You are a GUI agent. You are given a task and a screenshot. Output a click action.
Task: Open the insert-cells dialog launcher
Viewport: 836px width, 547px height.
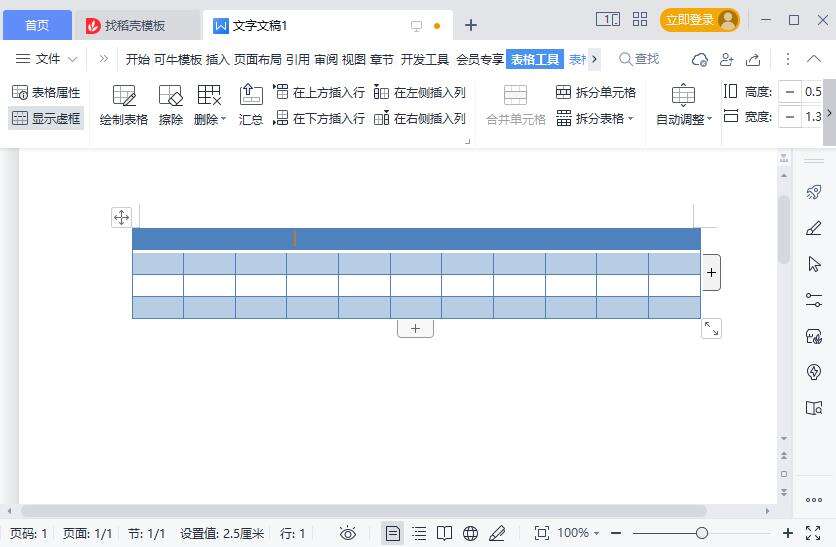click(x=468, y=141)
